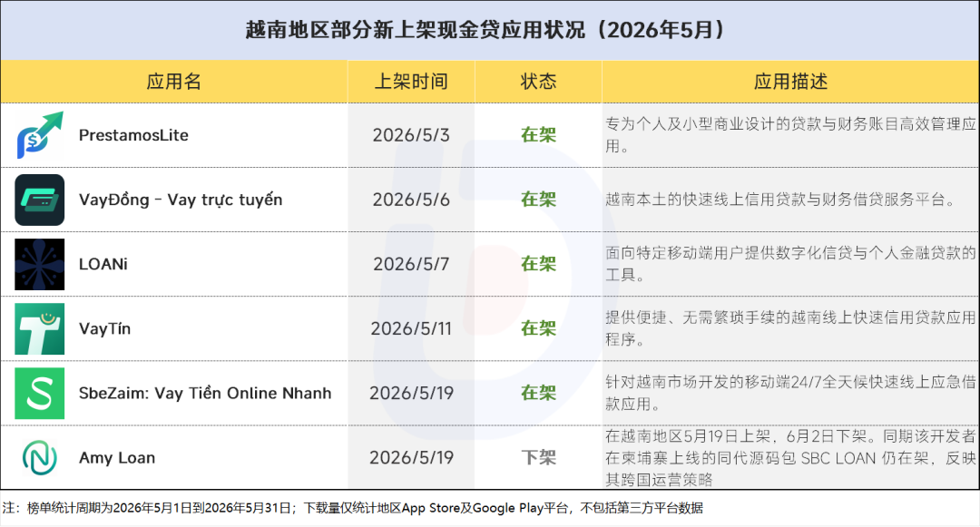Click the VayĐồng app icon
The width and height of the screenshot is (980, 527).
tap(39, 200)
